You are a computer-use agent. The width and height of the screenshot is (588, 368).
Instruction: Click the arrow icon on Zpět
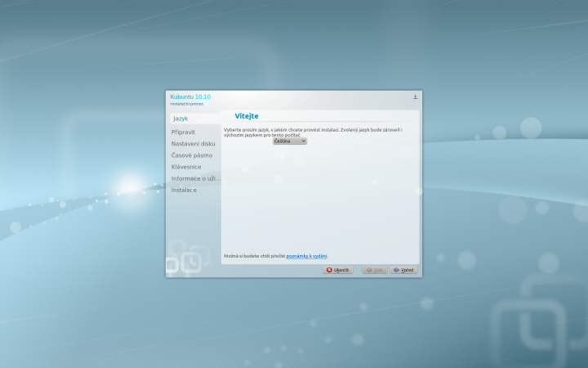click(369, 270)
